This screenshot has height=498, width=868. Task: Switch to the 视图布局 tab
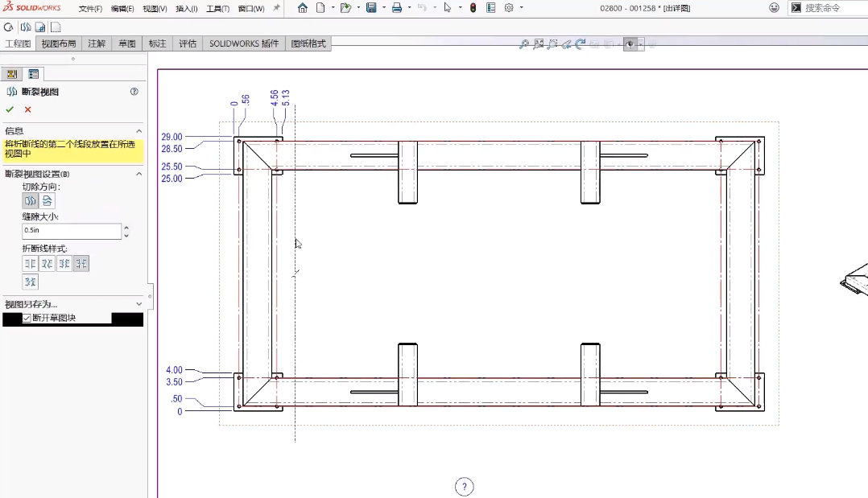tap(59, 43)
